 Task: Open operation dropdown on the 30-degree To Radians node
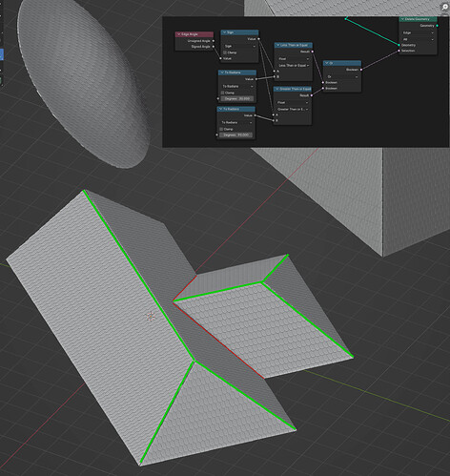pyautogui.click(x=237, y=86)
